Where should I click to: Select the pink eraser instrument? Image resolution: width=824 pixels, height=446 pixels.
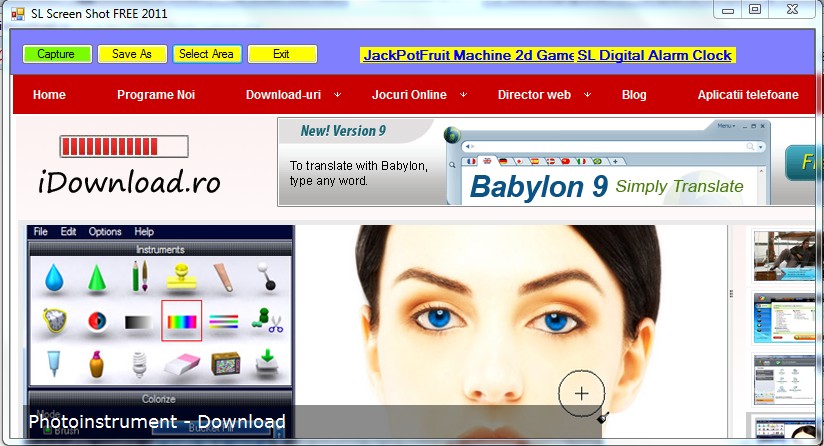tap(182, 364)
